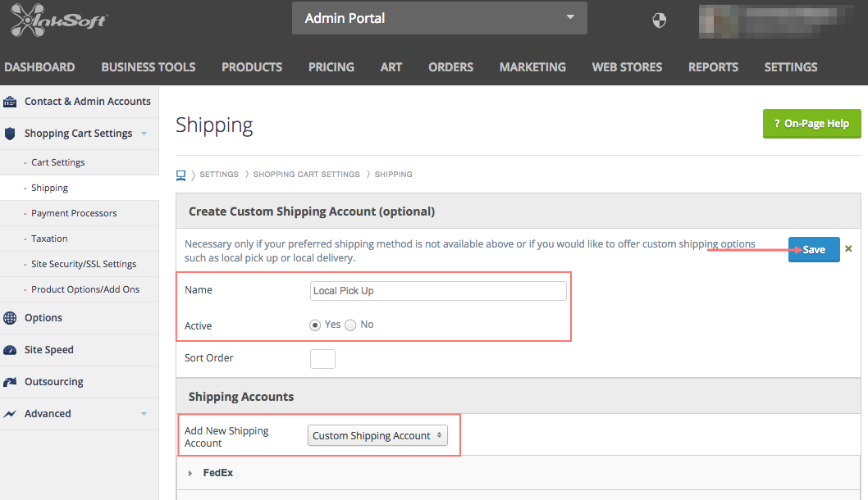868x500 pixels.
Task: Open the ORDERS menu item
Action: coord(450,67)
